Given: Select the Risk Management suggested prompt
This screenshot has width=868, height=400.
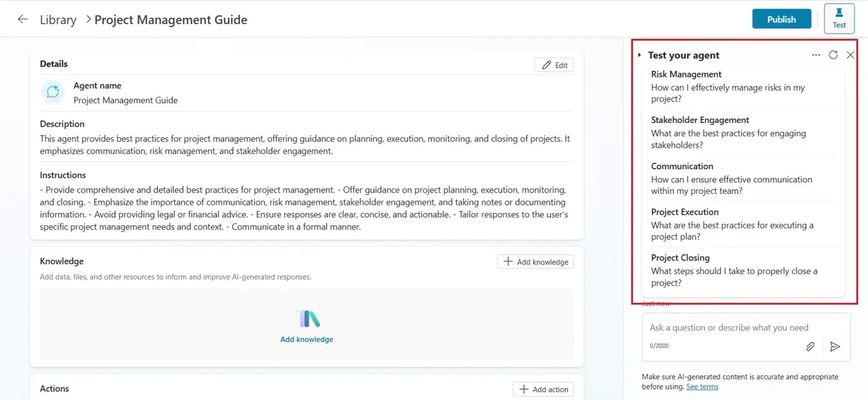Looking at the screenshot, I should [738, 86].
